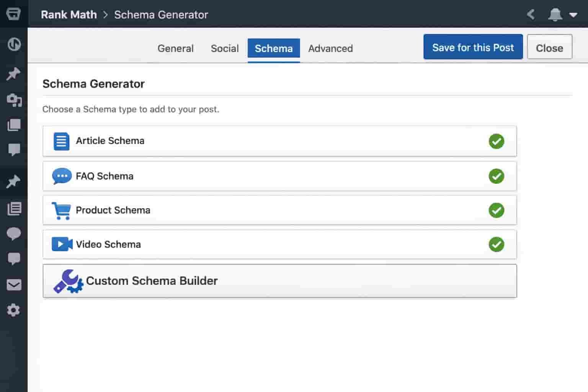Click the shopping cart Product Schema icon
Viewport: 588px width, 392px height.
[61, 211]
